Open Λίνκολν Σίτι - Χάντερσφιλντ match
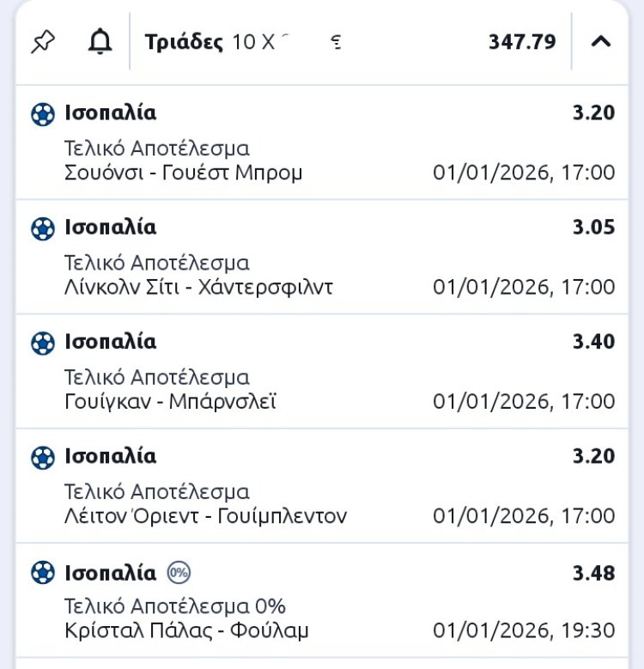644x669 pixels. pos(198,287)
